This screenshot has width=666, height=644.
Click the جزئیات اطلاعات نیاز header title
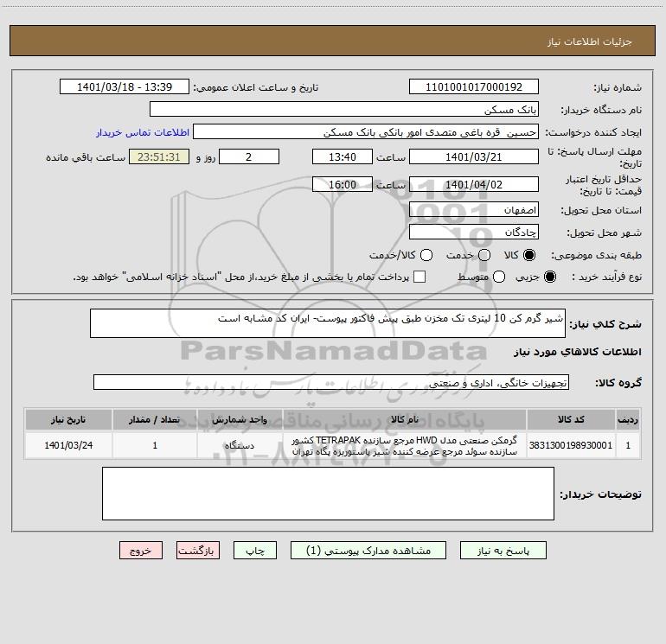[590, 41]
